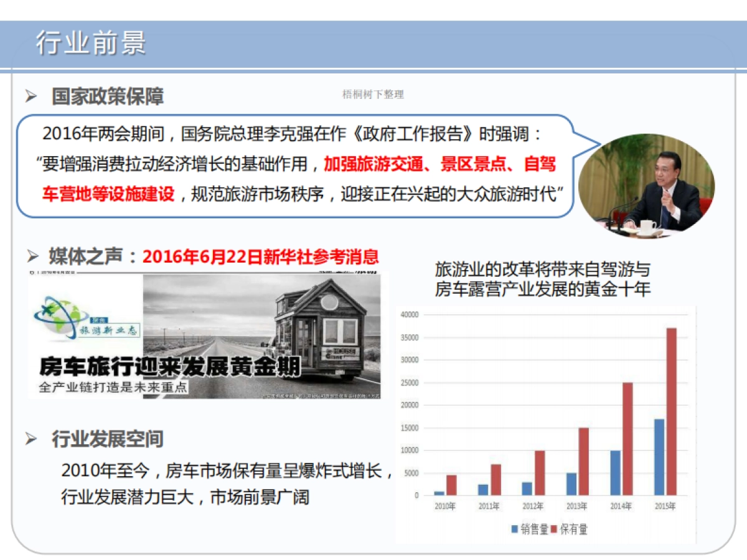The image size is (747, 560).
Task: Click the small camera icon above the news image
Action: [x=31, y=272]
